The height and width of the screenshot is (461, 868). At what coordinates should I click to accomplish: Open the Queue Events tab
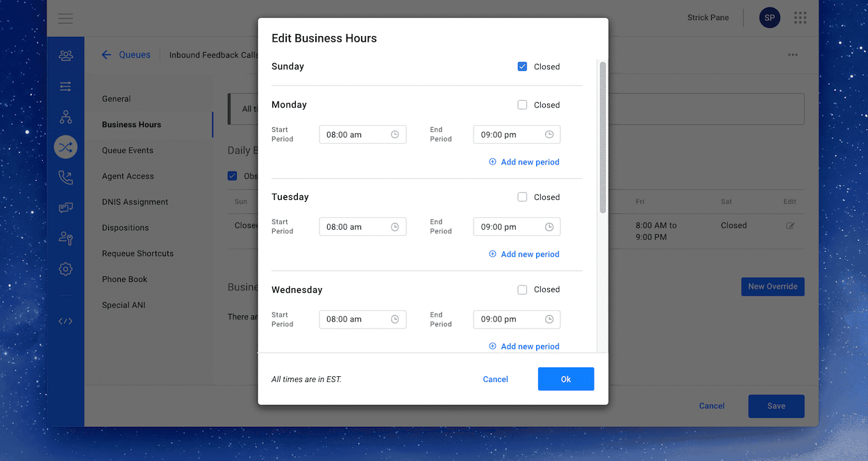[x=128, y=150]
